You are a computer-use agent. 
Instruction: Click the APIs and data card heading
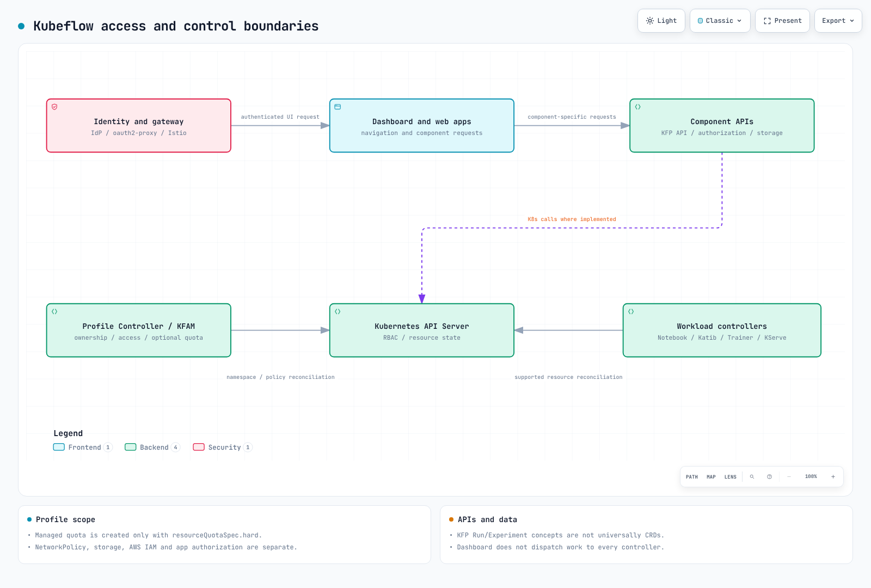(x=487, y=519)
